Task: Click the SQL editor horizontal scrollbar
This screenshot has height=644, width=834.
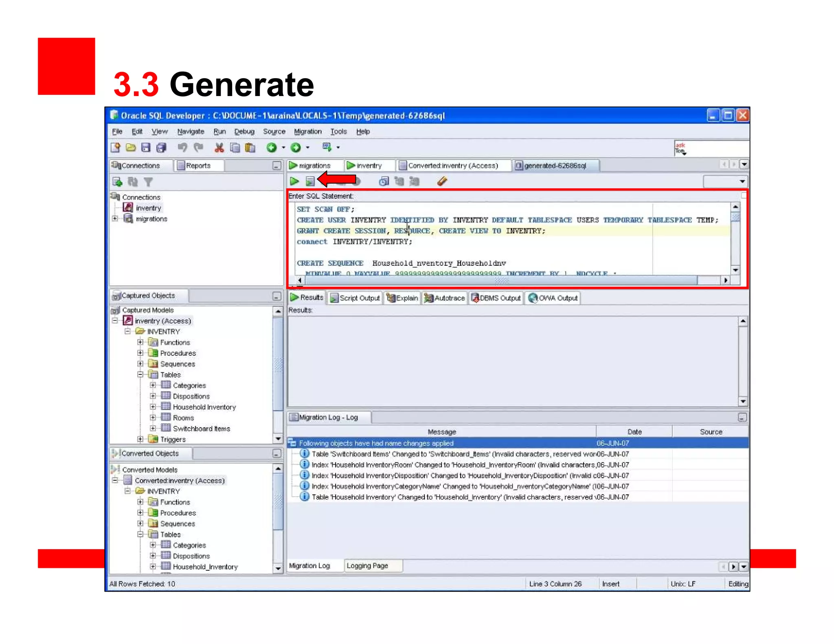Action: (512, 280)
